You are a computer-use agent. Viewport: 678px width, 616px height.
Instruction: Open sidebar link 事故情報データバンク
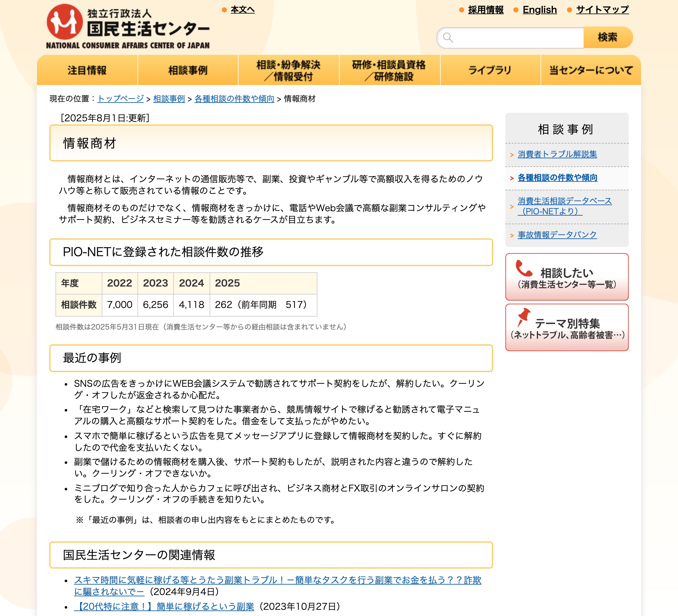(557, 235)
